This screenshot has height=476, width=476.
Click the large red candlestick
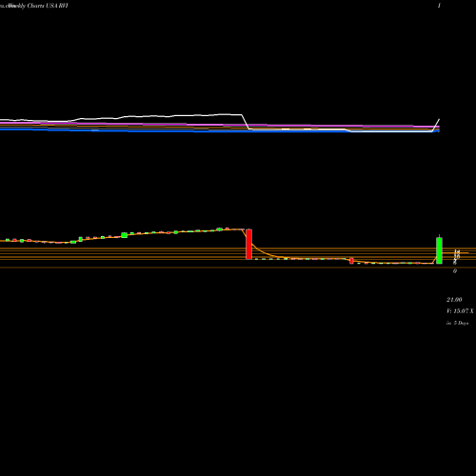248,244
